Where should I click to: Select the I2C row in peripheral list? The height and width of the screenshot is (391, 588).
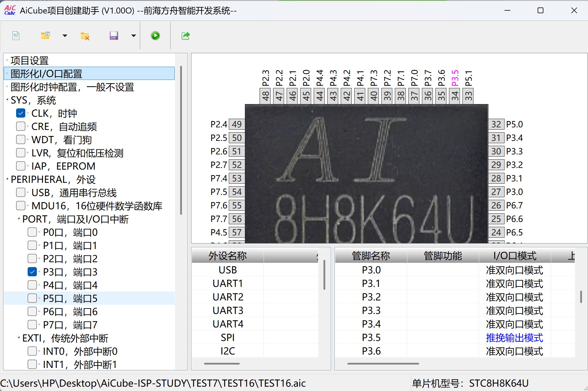pos(255,351)
